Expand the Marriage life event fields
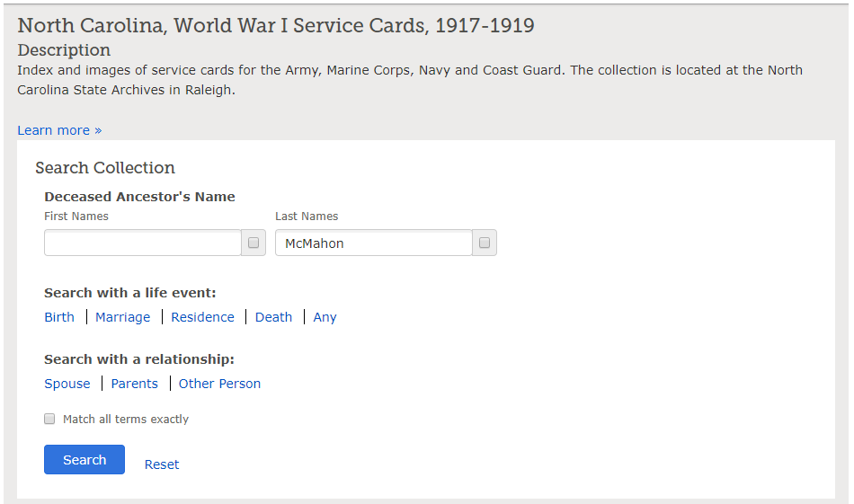 (x=122, y=317)
